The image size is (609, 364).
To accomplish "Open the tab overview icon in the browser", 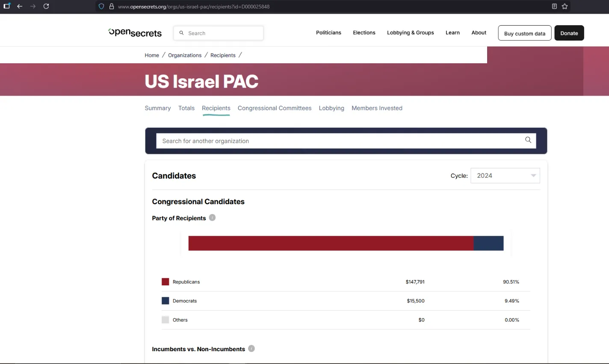I will (6, 6).
